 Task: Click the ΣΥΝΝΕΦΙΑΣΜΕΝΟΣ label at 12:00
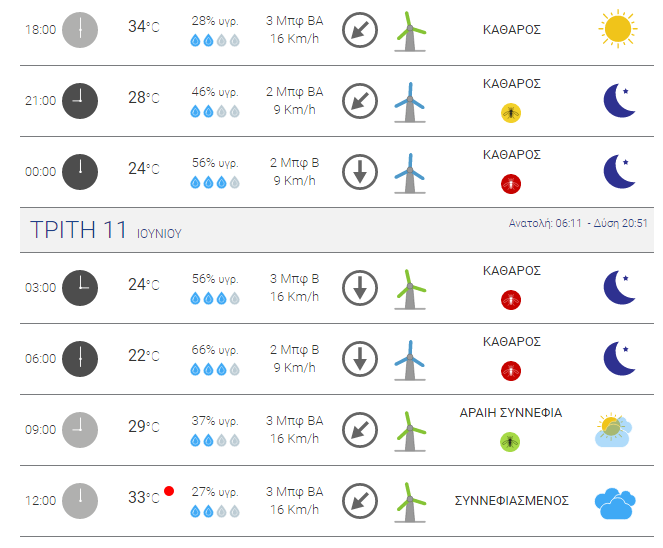point(511,501)
